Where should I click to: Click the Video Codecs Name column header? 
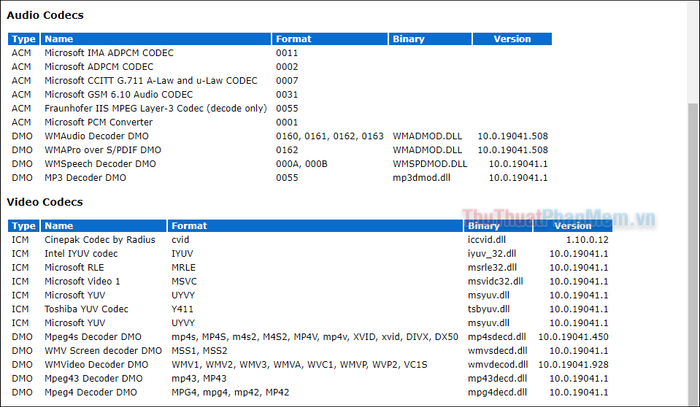click(x=104, y=226)
